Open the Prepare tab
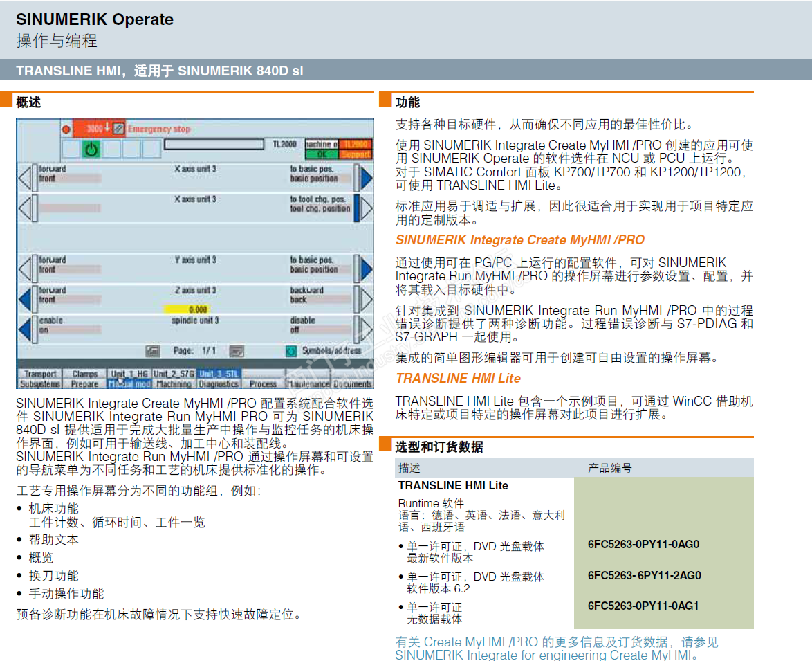Image resolution: width=812 pixels, height=661 pixels. [x=84, y=384]
